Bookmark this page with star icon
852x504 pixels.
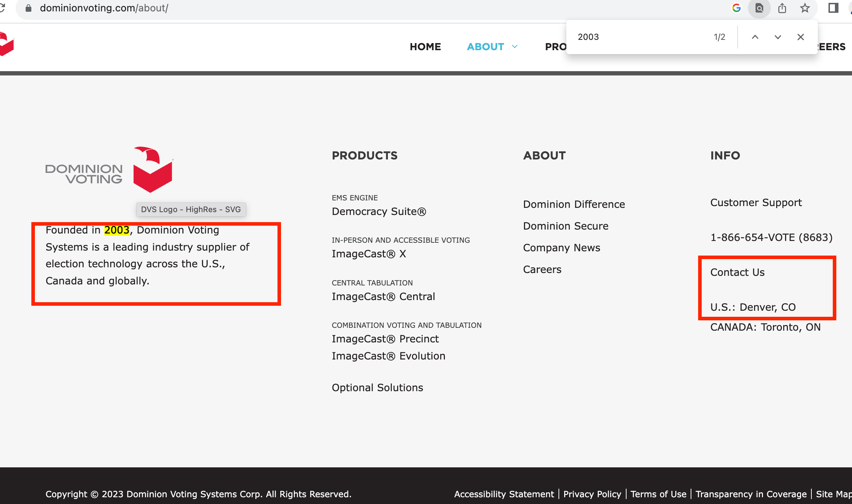tap(805, 8)
